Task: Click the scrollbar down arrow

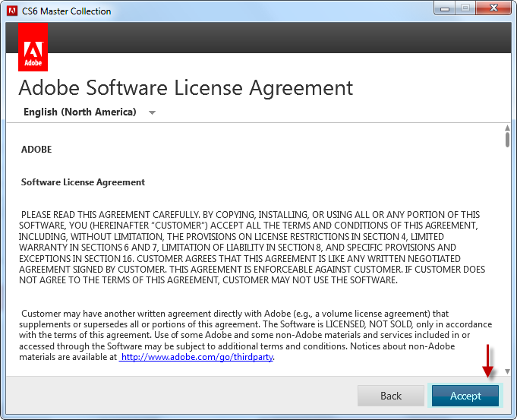Action: 507,372
